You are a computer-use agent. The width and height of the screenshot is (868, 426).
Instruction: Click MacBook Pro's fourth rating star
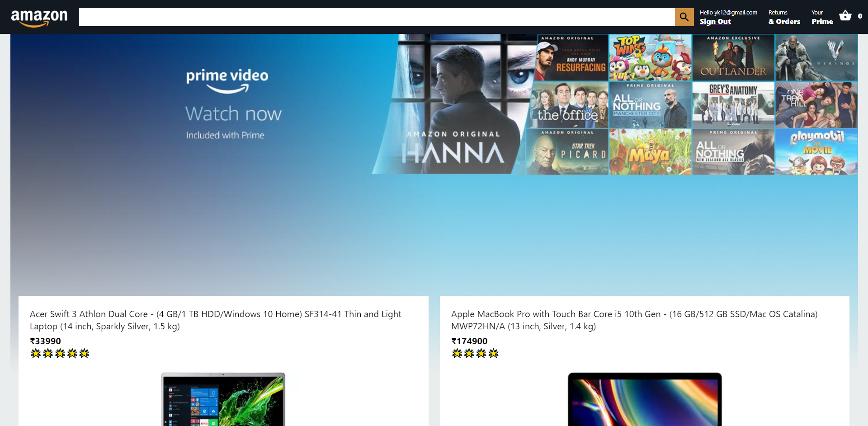tap(494, 353)
